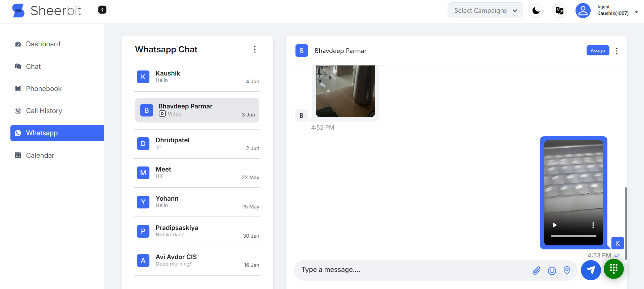
Task: Open the Yohann conversation
Action: click(197, 202)
